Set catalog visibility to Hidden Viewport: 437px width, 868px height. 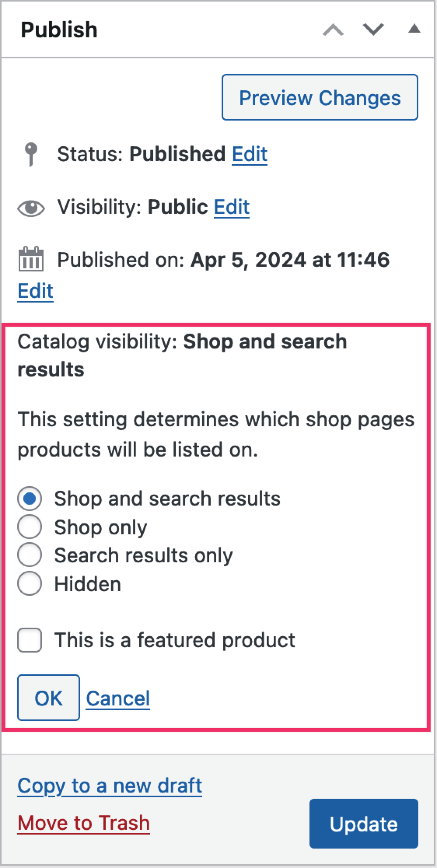tap(29, 583)
